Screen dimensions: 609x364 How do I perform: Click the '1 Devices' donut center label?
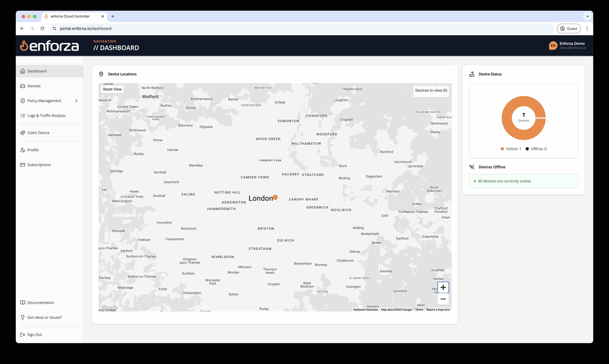pyautogui.click(x=524, y=117)
